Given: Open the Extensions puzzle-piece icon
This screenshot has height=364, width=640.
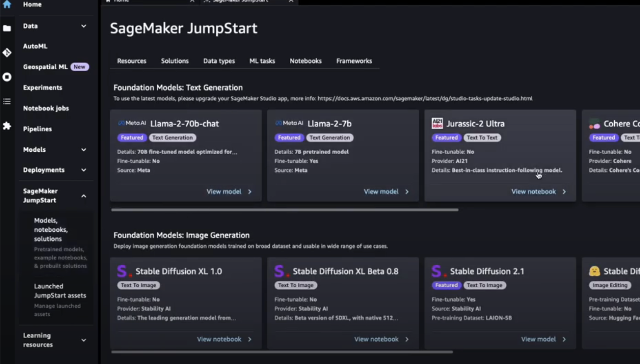Looking at the screenshot, I should pyautogui.click(x=7, y=126).
